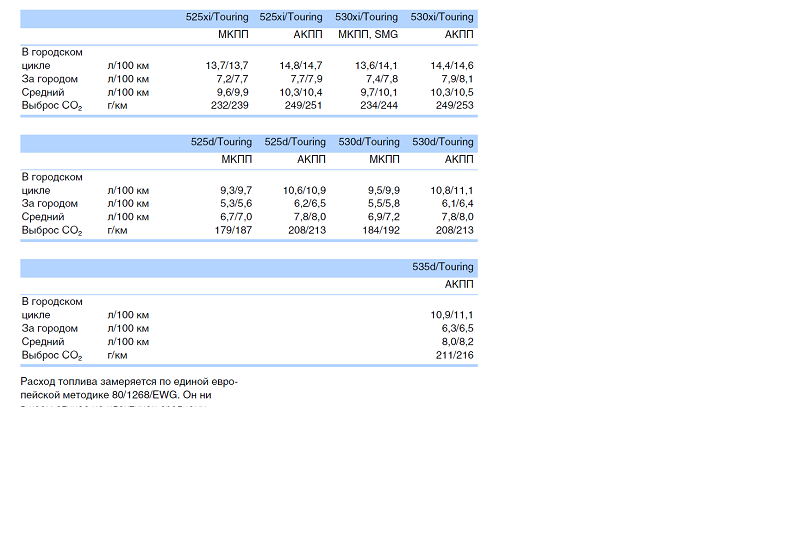Viewport: 800px width, 533px height.
Task: Select the value 14,8/14,7 in first table
Action: (301, 66)
